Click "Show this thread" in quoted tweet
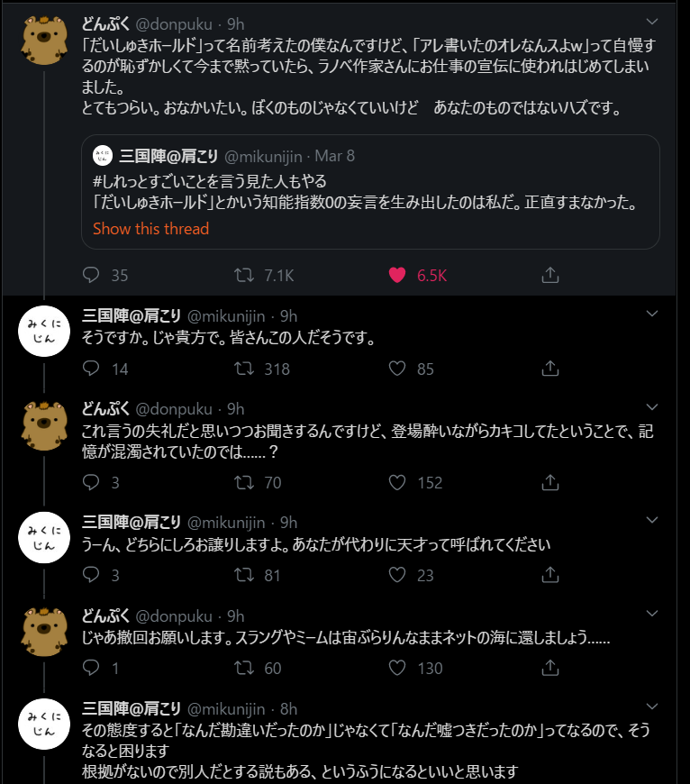Screen dimensions: 690x784 pyautogui.click(x=150, y=229)
